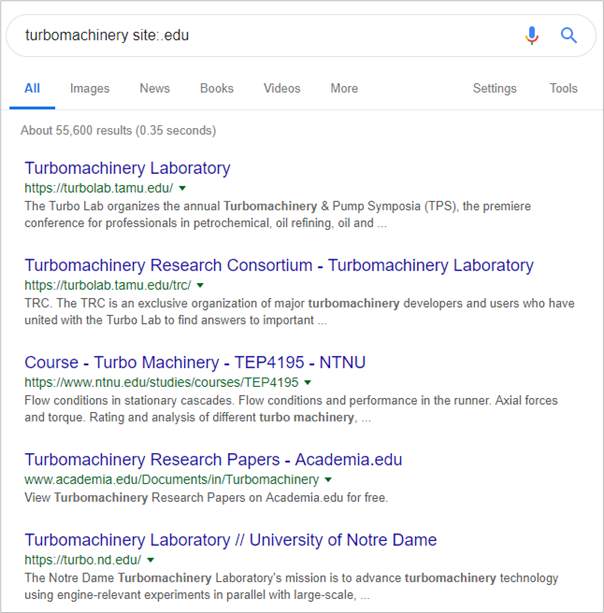Open the Books results tab

217,88
